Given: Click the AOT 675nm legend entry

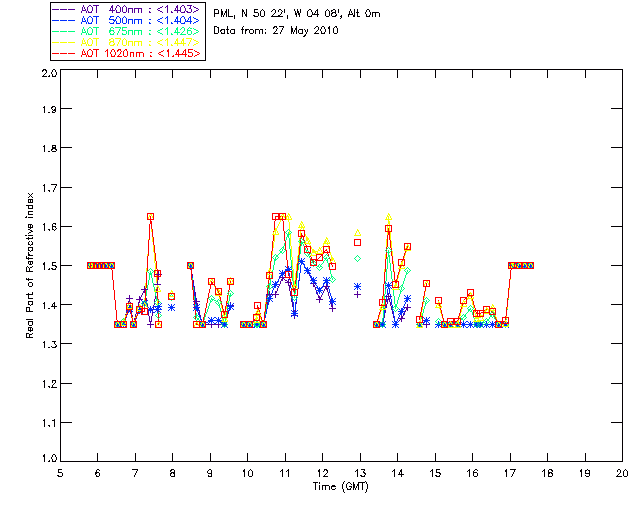Looking at the screenshot, I should tap(127, 31).
